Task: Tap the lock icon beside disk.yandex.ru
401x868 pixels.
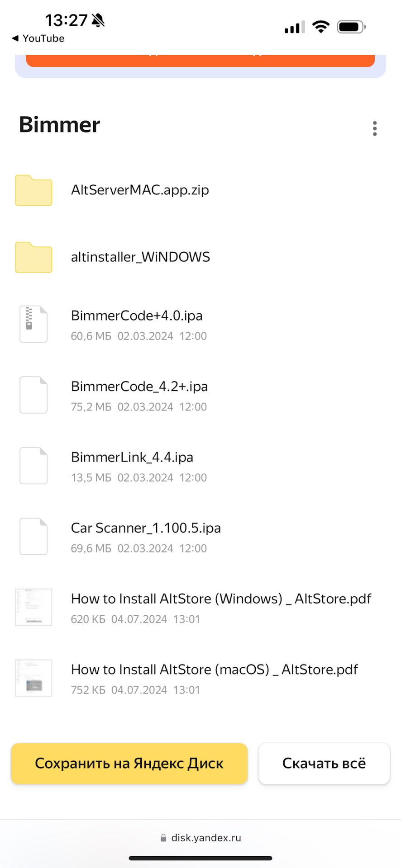Action: (163, 838)
